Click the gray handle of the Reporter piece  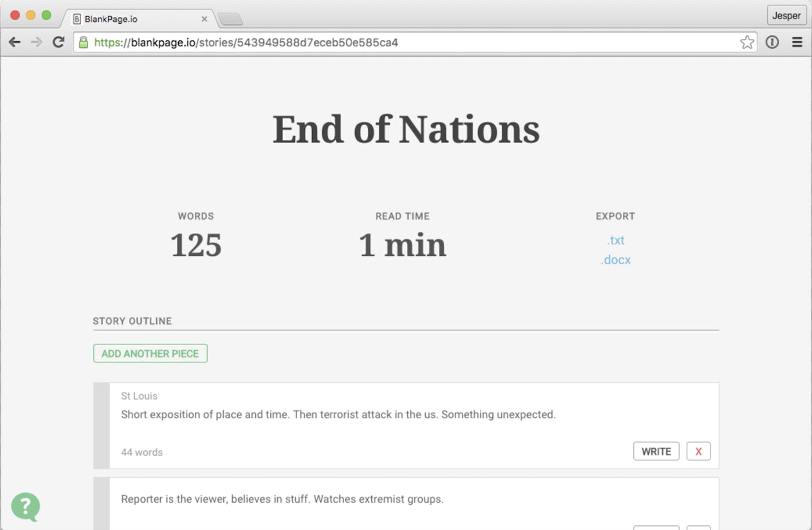pos(101,504)
